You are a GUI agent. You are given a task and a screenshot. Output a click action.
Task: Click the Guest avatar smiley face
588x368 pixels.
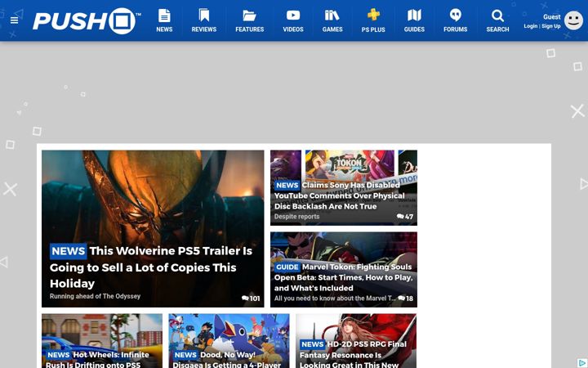coord(574,20)
